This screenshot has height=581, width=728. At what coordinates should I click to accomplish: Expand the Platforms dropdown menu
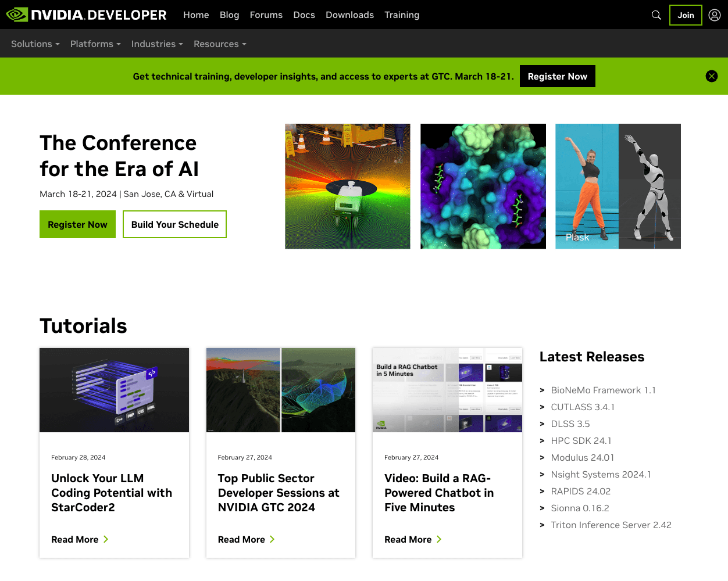[95, 44]
